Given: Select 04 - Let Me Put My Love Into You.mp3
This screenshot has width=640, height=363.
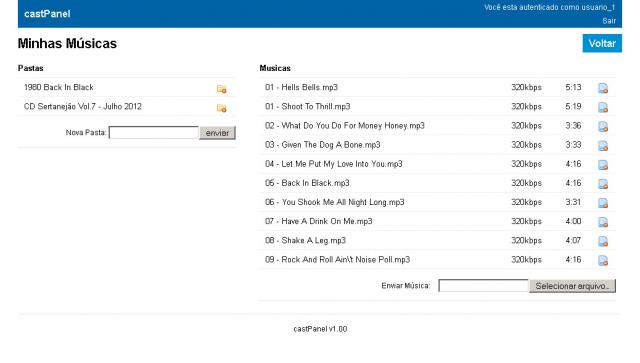Looking at the screenshot, I should click(x=333, y=164).
